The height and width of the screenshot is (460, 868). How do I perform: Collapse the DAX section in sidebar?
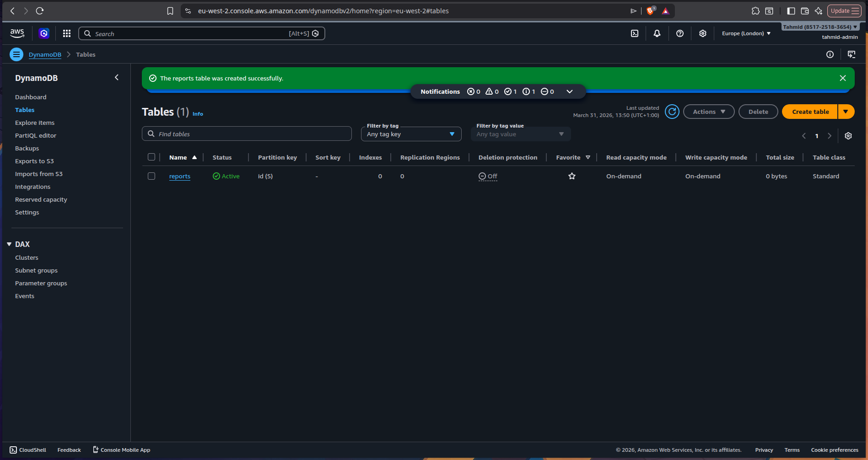point(9,244)
